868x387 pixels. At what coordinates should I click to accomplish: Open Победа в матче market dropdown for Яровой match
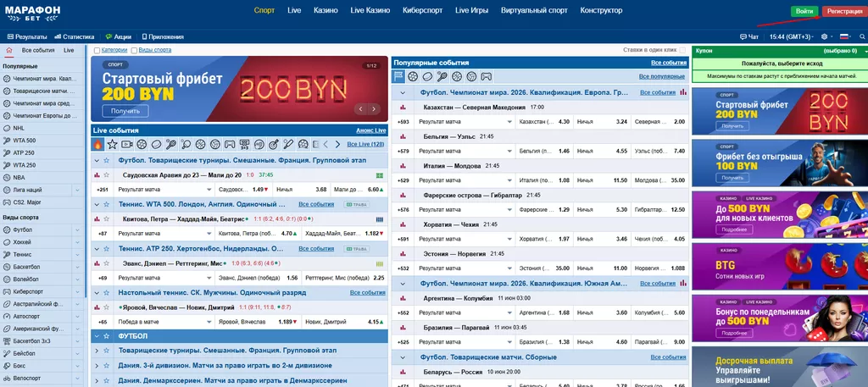click(x=208, y=322)
